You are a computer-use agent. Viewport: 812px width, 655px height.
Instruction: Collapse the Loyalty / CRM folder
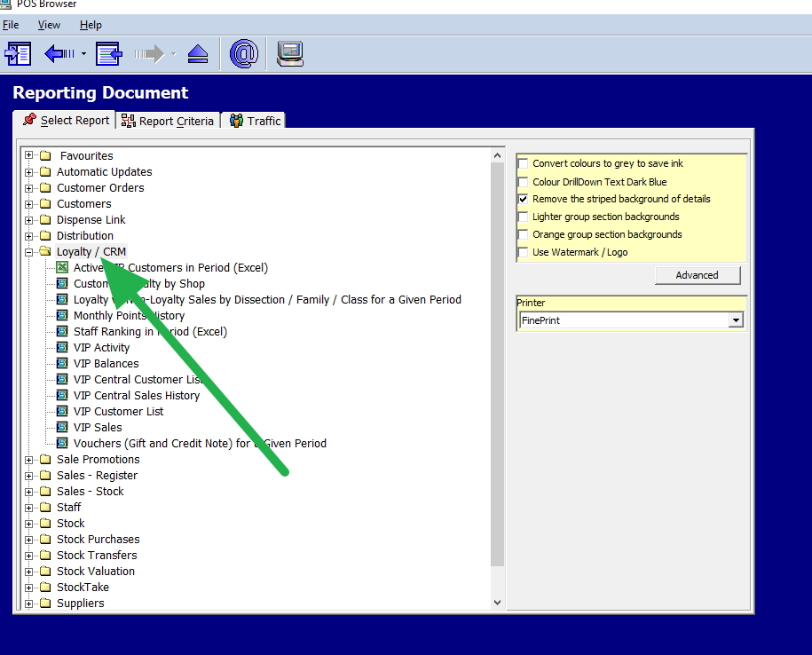[x=29, y=252]
